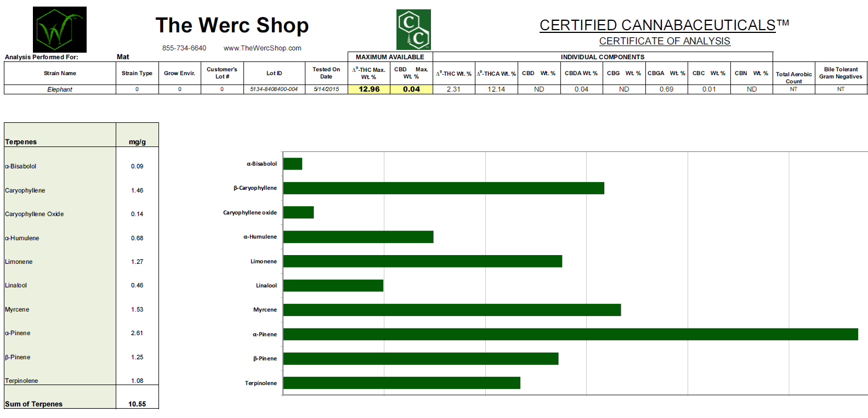Click the α-Pinene bar in chart

(x=570, y=334)
